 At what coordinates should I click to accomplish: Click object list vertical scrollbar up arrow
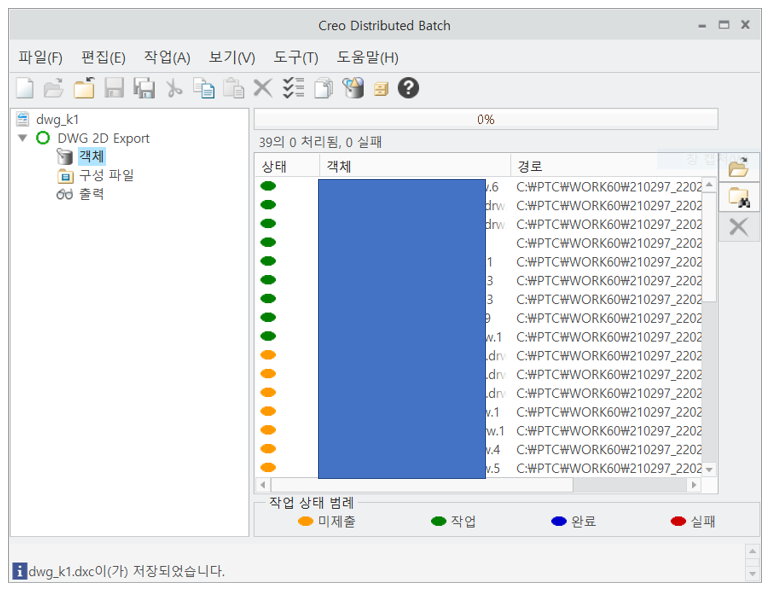pos(709,184)
